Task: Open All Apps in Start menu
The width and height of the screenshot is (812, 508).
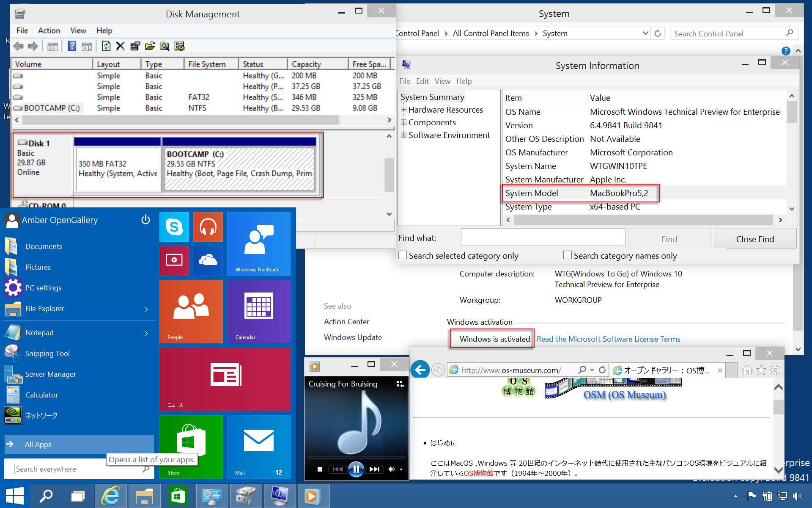Action: [79, 444]
